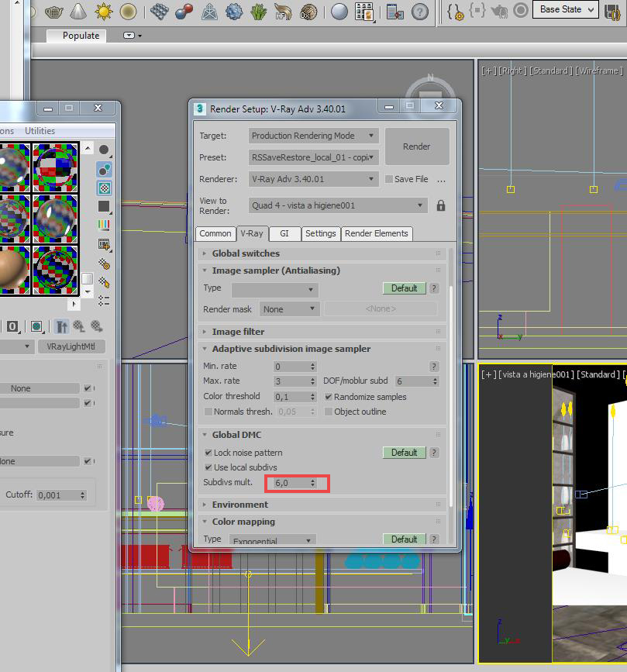Expand the Image filter rollout
Viewport: 627px width, 672px height.
click(238, 332)
